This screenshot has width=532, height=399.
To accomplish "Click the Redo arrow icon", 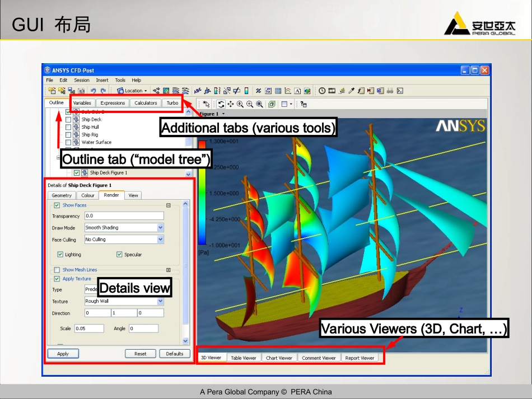I will tap(104, 91).
